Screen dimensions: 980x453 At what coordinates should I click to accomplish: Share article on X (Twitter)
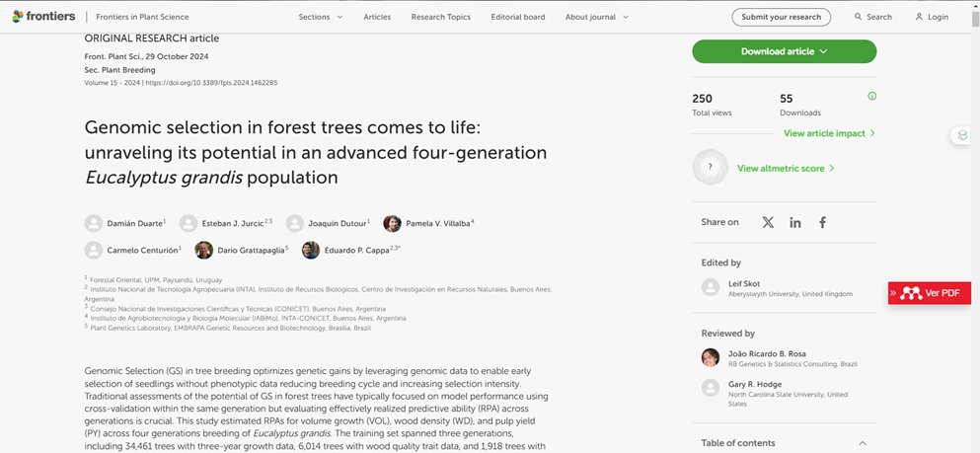pos(768,222)
